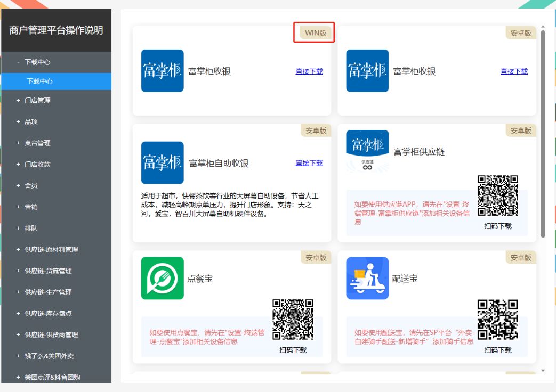Expand the 供应链-生产管理 menu
Image resolution: width=556 pixels, height=392 pixels.
[57, 292]
